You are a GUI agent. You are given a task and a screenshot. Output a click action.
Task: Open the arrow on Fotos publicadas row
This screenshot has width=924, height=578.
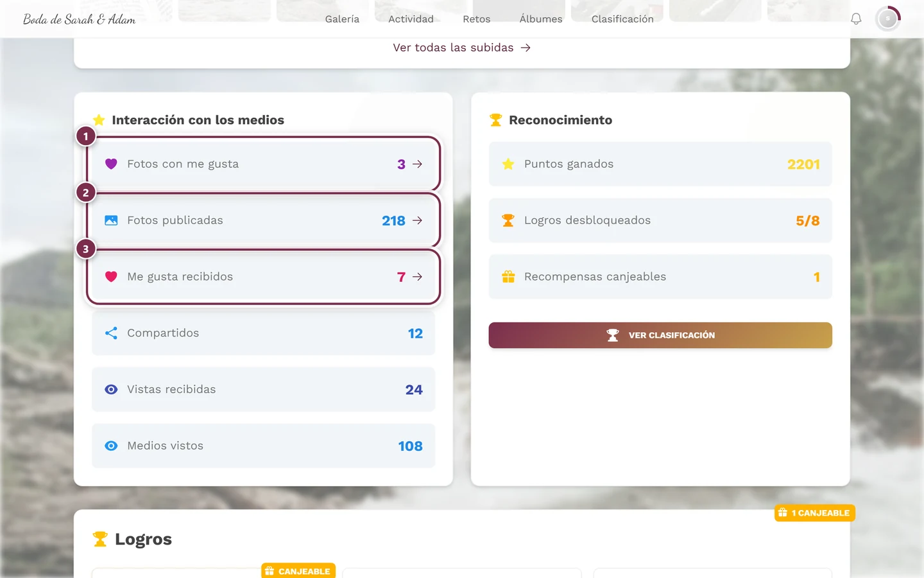point(417,220)
